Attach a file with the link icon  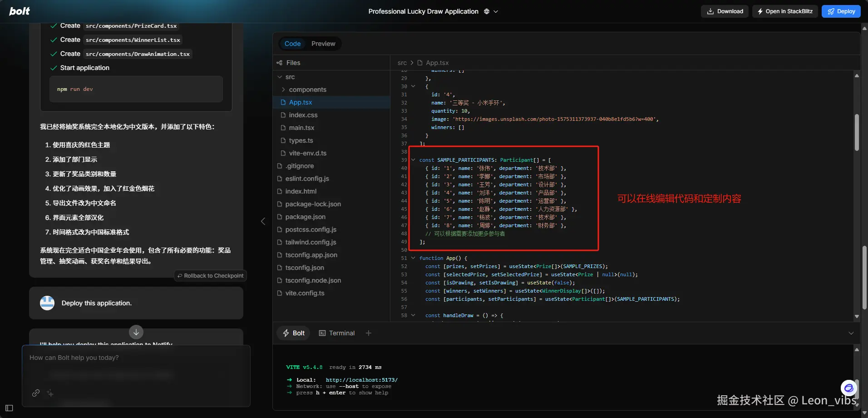click(36, 393)
